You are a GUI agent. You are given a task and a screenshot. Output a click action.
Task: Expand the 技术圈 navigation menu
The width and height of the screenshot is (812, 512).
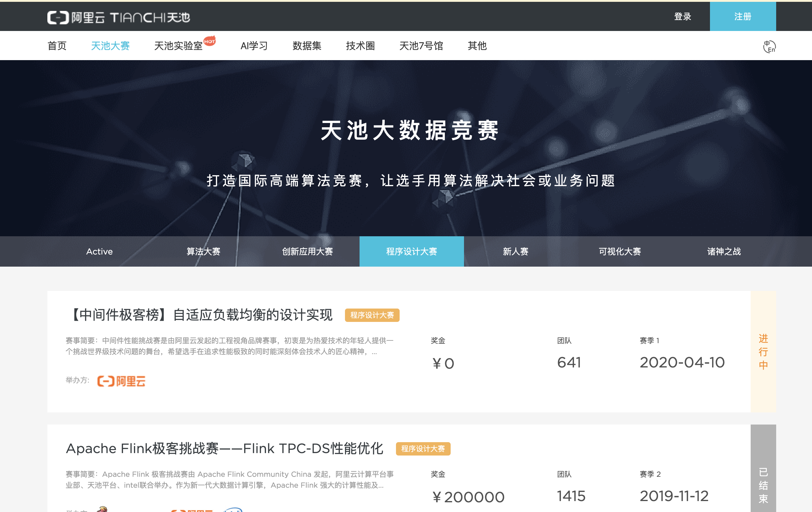click(360, 46)
